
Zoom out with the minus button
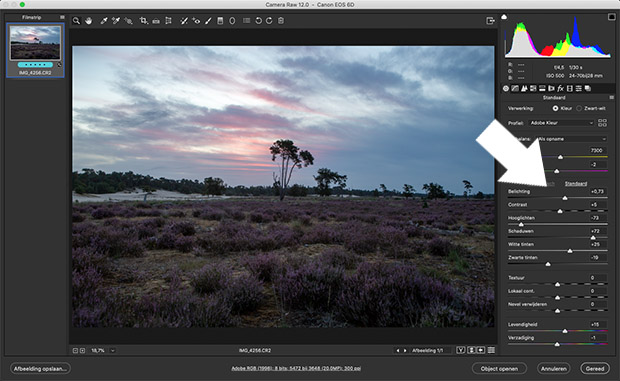click(75, 351)
